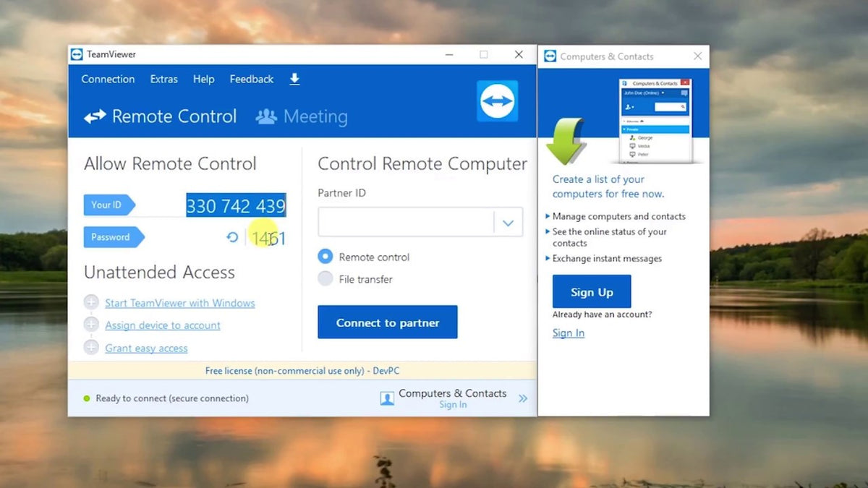Close the Computers & Contacts window
Screen dimensions: 868x488
[x=697, y=56]
